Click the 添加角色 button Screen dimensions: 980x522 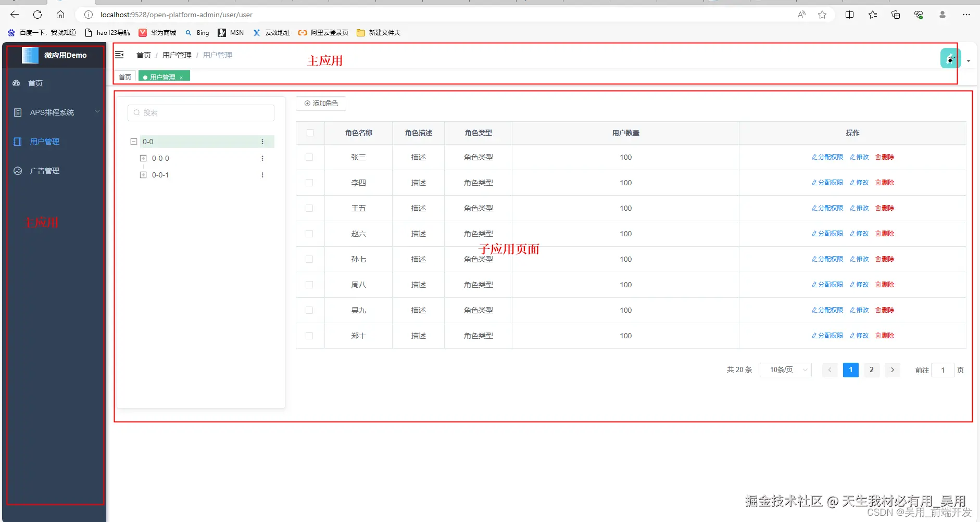click(321, 104)
